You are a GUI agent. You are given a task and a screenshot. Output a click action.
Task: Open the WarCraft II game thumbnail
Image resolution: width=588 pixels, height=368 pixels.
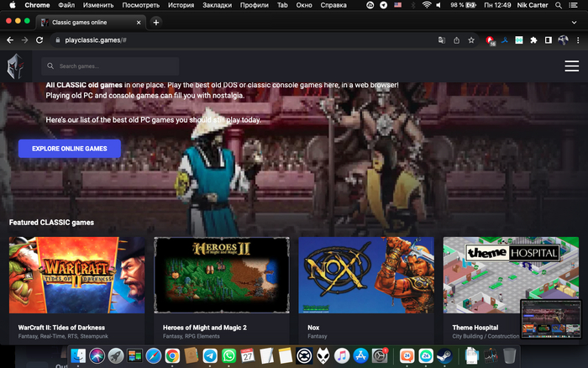pyautogui.click(x=76, y=275)
